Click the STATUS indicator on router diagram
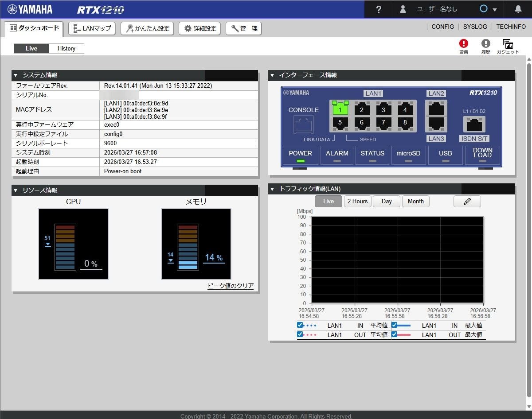This screenshot has height=419, width=532. pyautogui.click(x=372, y=155)
